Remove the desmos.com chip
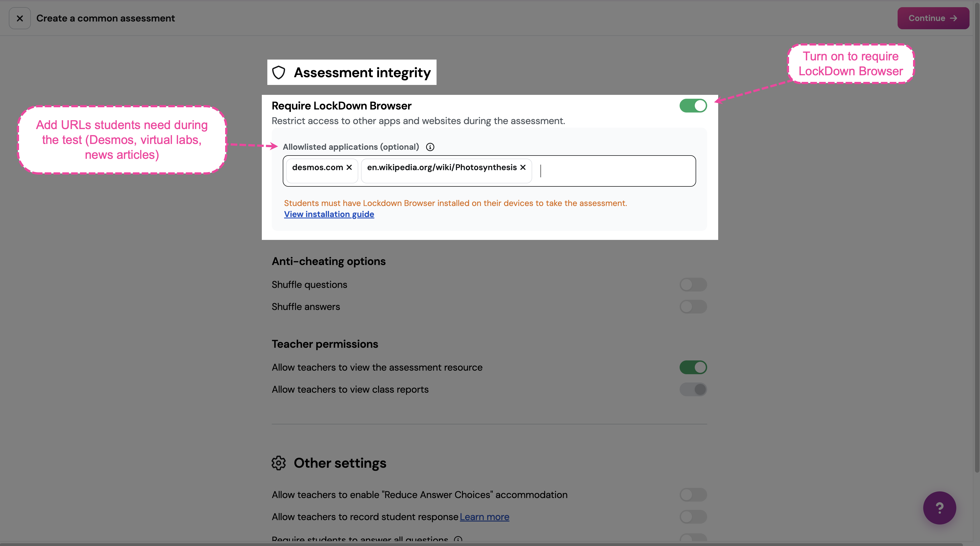Image resolution: width=980 pixels, height=546 pixels. [349, 168]
